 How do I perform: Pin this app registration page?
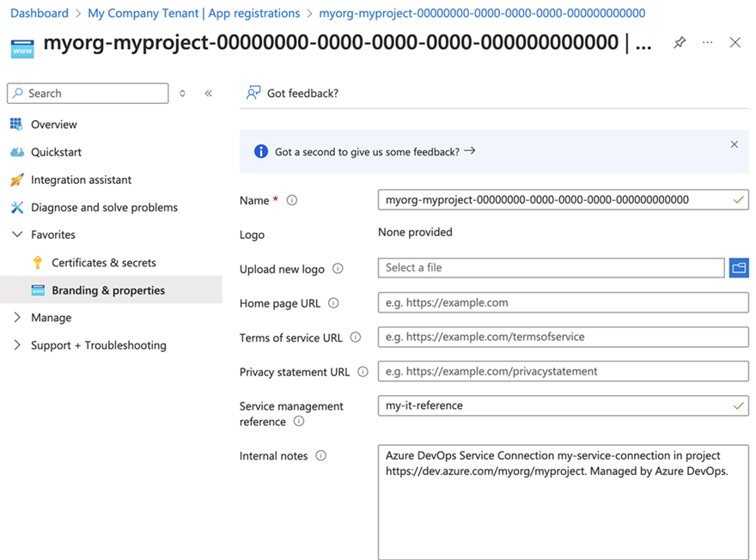tap(680, 41)
